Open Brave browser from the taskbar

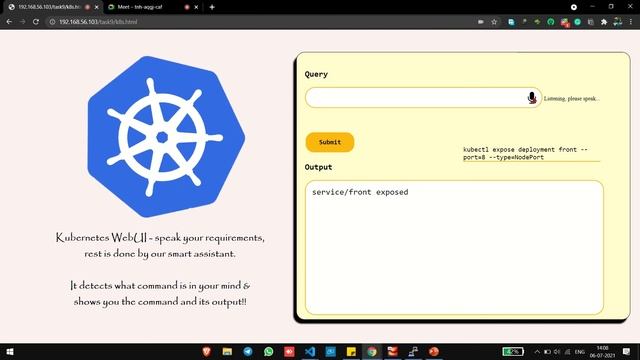pos(207,351)
